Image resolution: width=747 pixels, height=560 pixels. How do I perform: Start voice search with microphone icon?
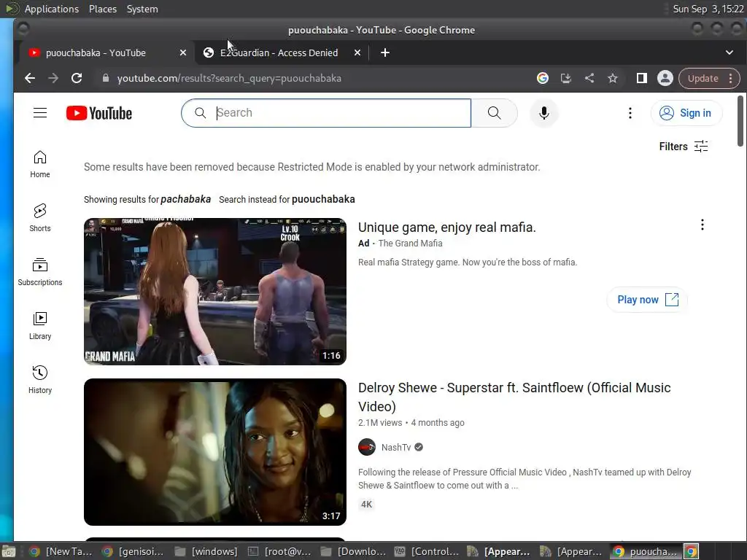(543, 113)
